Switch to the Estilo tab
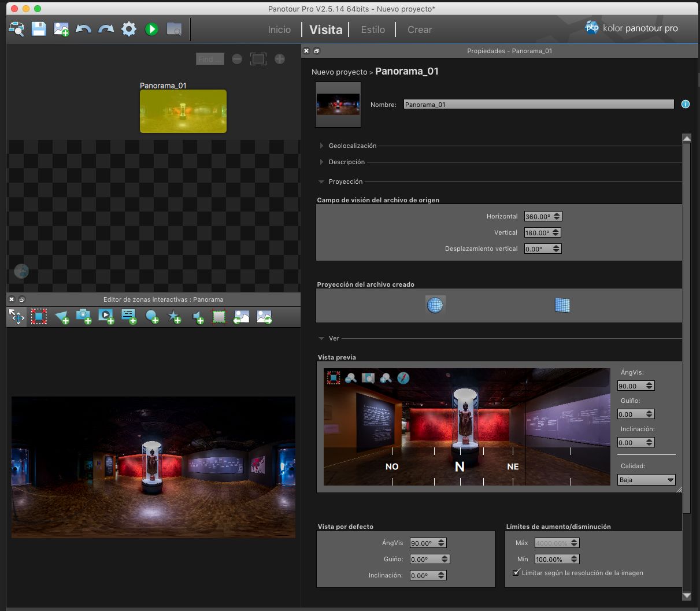Viewport: 700px width, 611px height. 373,29
